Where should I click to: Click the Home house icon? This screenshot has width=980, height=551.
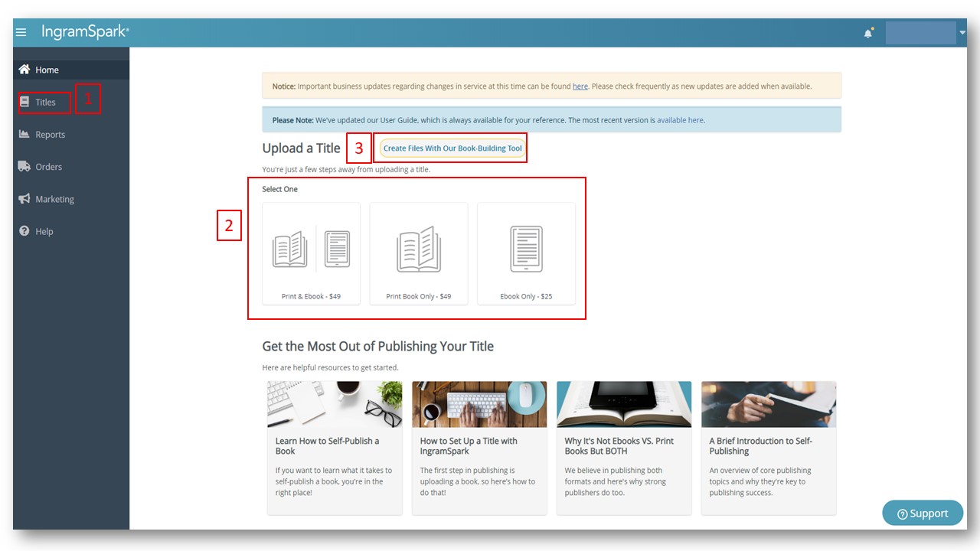tap(24, 70)
